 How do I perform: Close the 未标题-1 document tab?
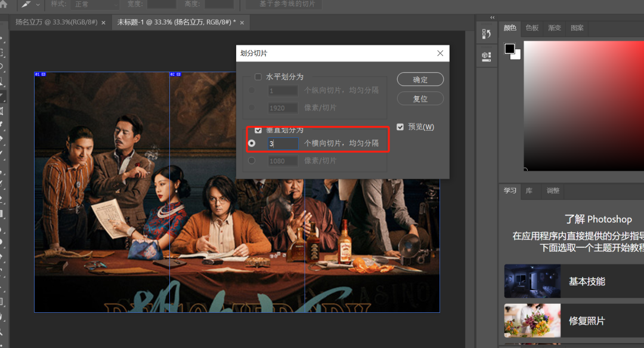[x=241, y=23]
